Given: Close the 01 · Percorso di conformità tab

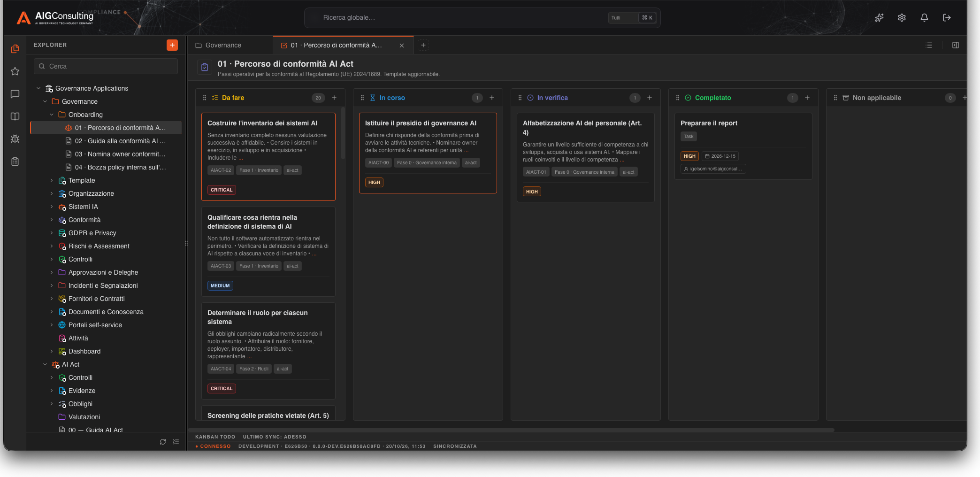Looking at the screenshot, I should tap(402, 46).
